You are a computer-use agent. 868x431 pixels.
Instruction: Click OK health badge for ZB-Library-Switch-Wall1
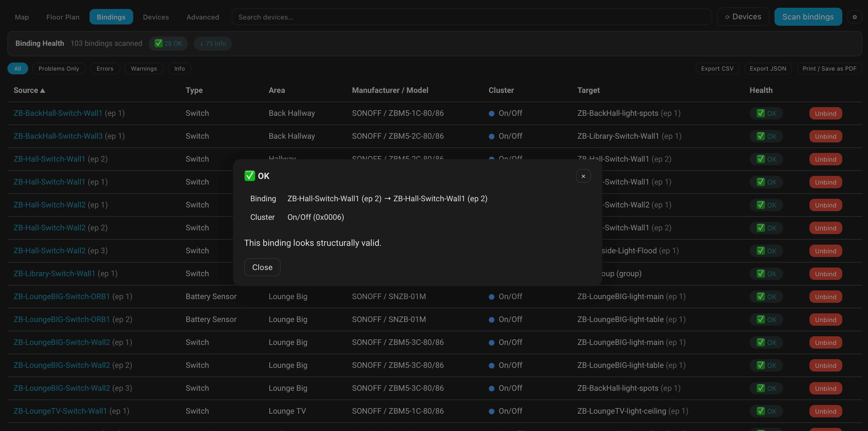click(x=766, y=274)
